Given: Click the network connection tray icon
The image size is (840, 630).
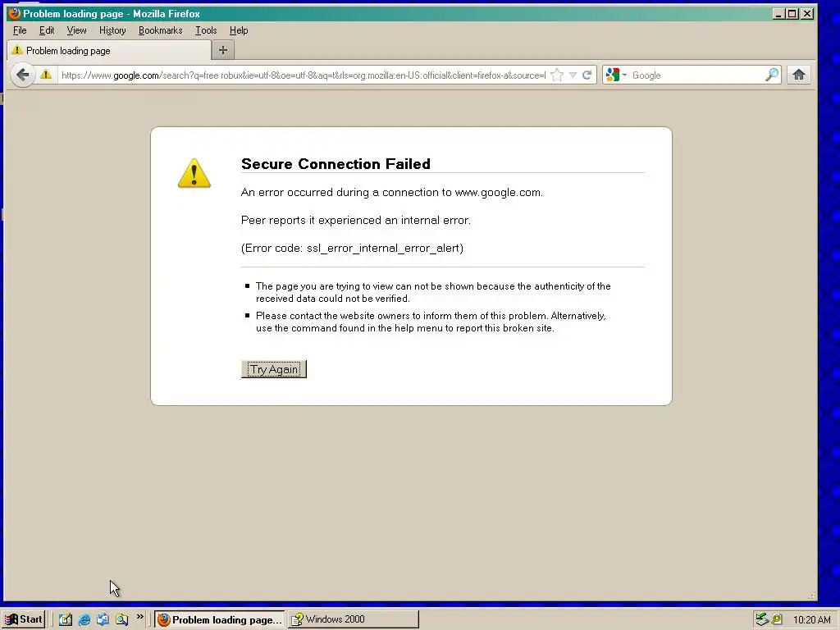Looking at the screenshot, I should (x=762, y=619).
